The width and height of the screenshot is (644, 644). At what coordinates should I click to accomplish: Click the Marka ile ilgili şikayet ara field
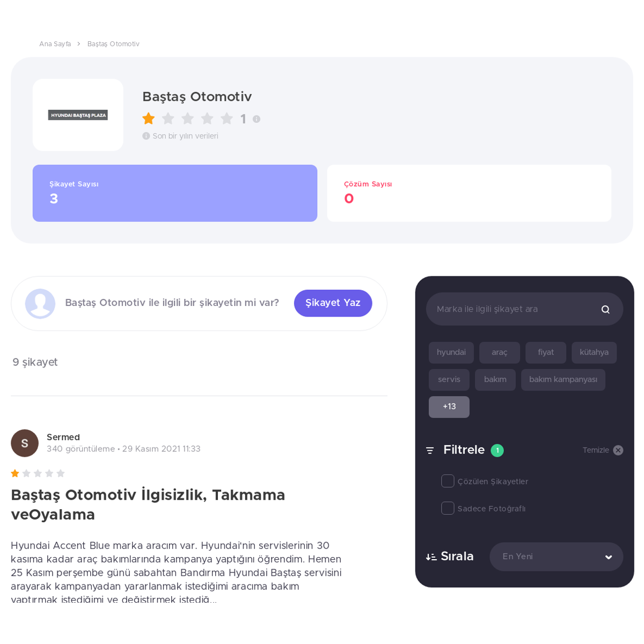515,309
